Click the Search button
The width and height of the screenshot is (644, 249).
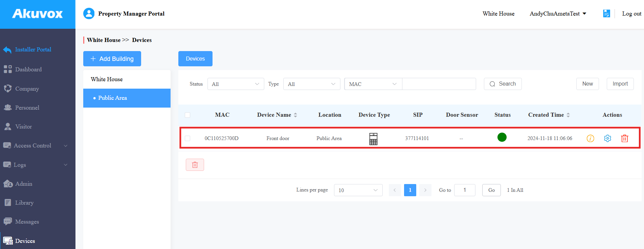(503, 84)
